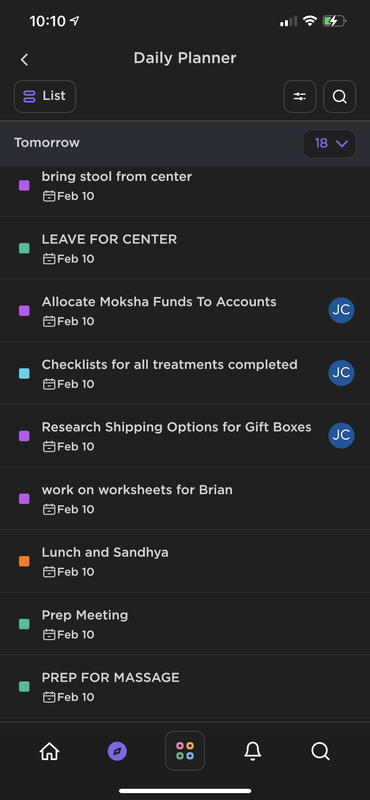
Task: Toggle status box for Lunch and Sandhya
Action: pyautogui.click(x=24, y=561)
